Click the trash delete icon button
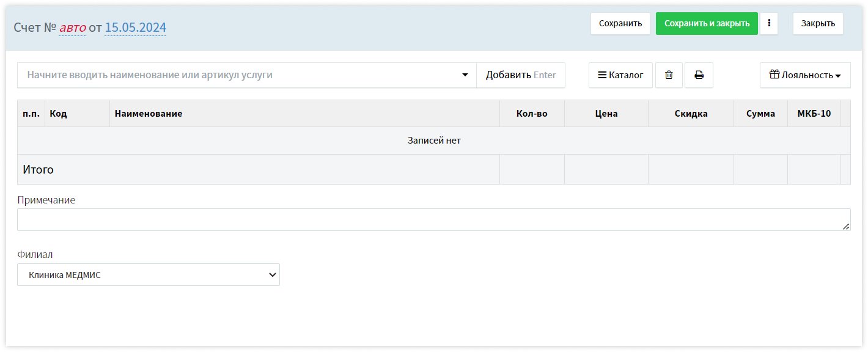This screenshot has width=868, height=352. tap(669, 75)
